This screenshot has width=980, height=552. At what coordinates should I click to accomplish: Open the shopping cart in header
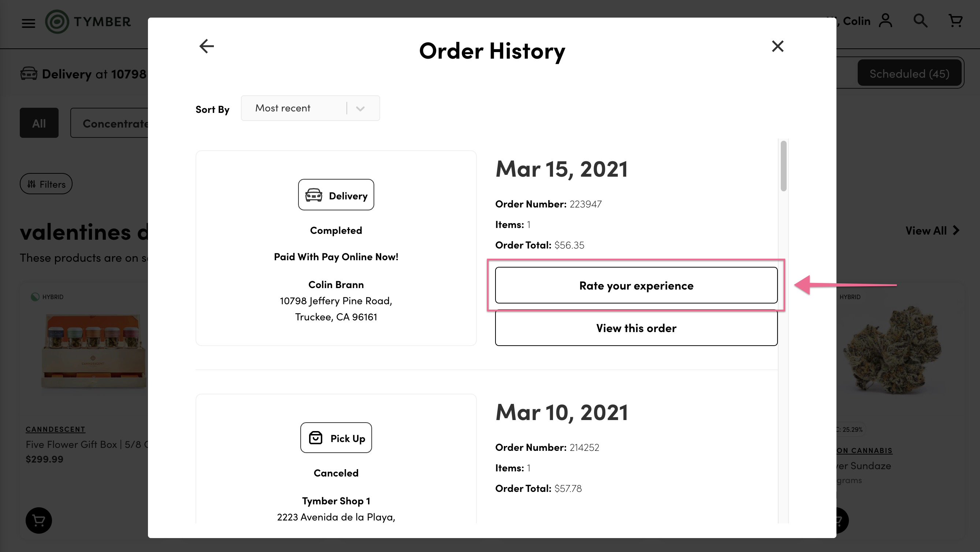(x=955, y=21)
